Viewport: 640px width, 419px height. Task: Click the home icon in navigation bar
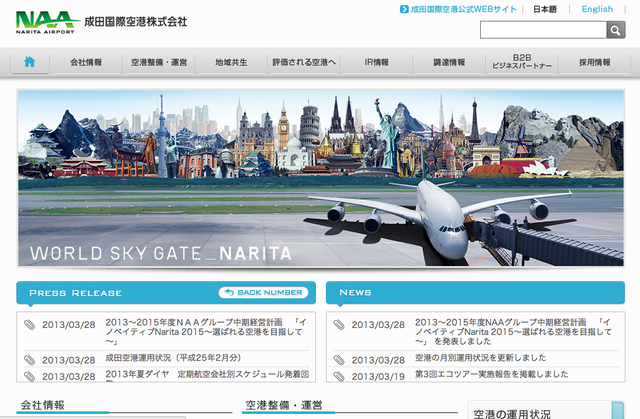pyautogui.click(x=30, y=62)
